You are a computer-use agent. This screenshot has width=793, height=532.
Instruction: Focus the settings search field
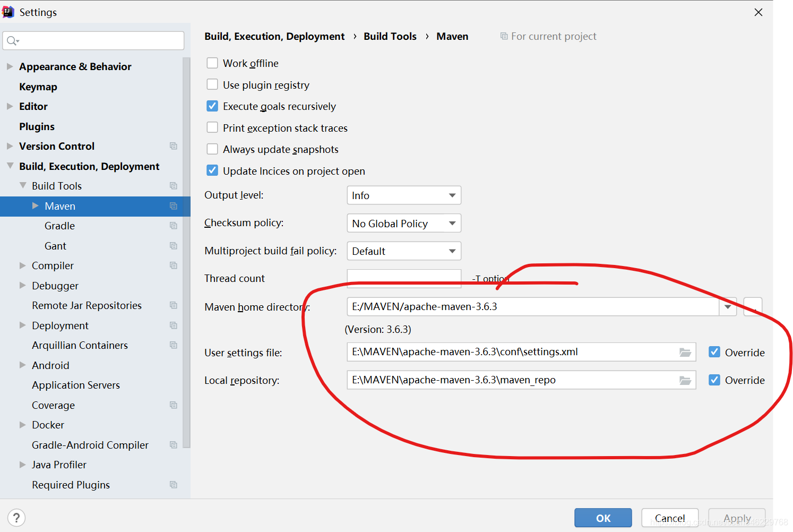point(93,41)
